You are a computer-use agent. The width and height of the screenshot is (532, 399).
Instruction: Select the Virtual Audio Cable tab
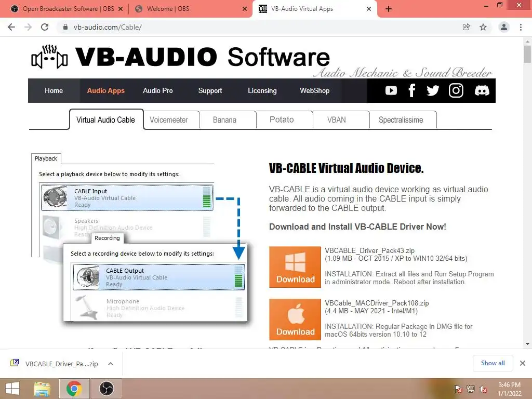(x=106, y=120)
